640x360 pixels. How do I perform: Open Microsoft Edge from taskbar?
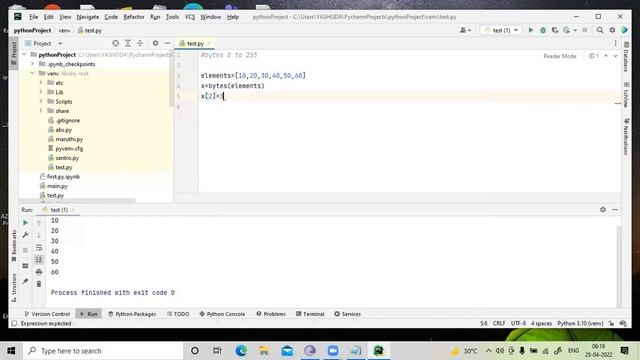click(241, 351)
